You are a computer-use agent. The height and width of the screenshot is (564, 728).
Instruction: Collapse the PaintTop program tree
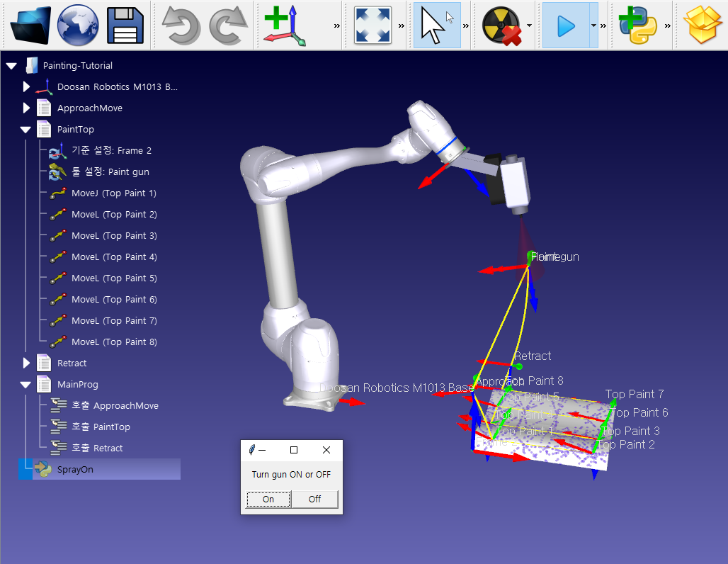(x=26, y=130)
